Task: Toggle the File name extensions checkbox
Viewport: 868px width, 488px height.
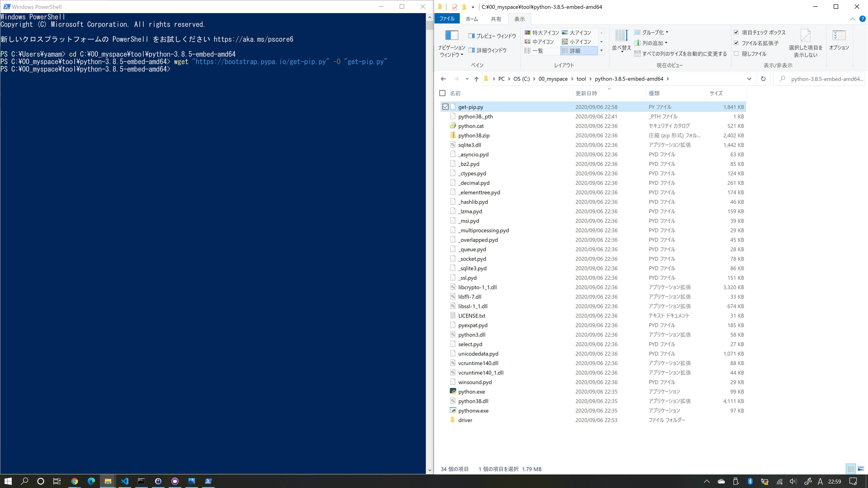Action: click(x=736, y=43)
